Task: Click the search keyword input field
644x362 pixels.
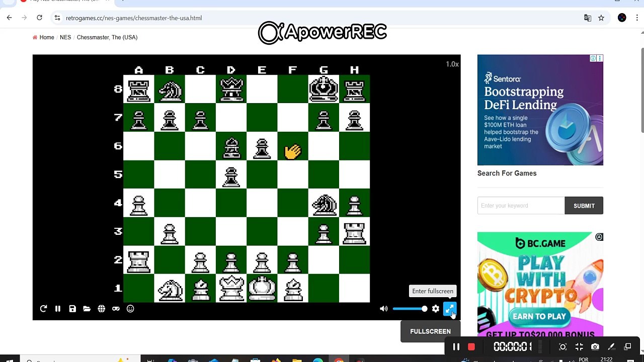Action: [521, 206]
